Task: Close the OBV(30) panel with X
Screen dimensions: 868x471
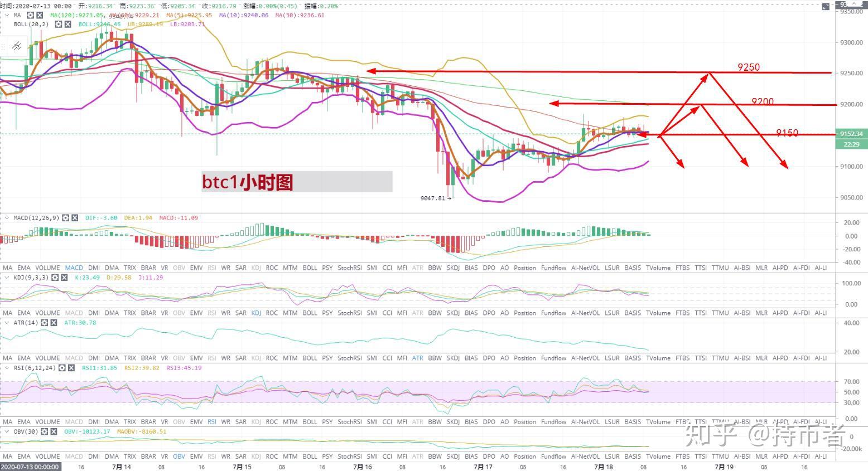Action: tap(54, 431)
